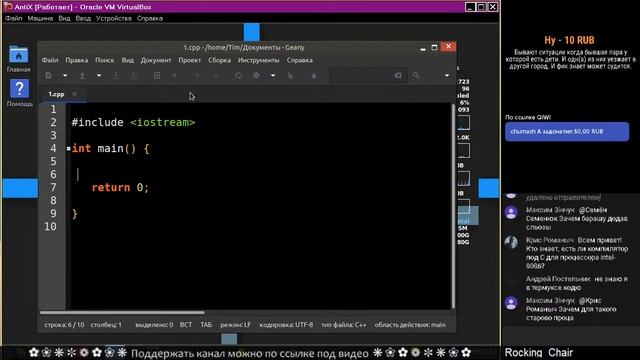The width and height of the screenshot is (640, 360).
Task: Open Geany's Файл menu
Action: tap(50, 60)
